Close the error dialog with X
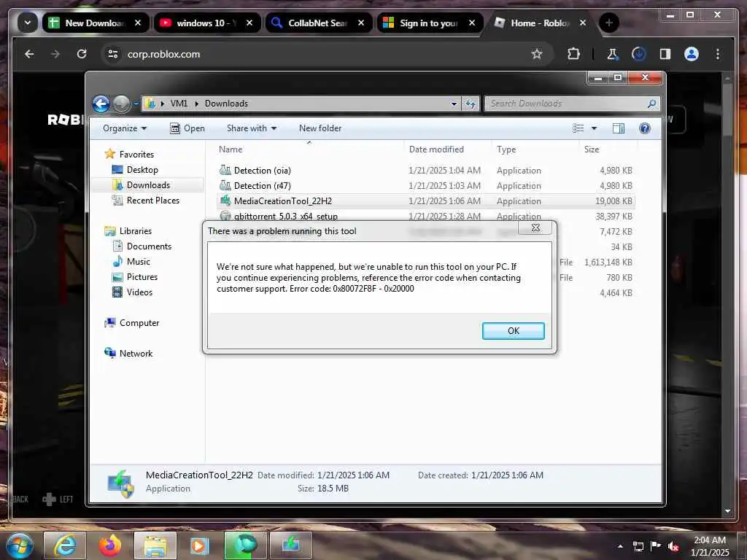 pyautogui.click(x=535, y=227)
